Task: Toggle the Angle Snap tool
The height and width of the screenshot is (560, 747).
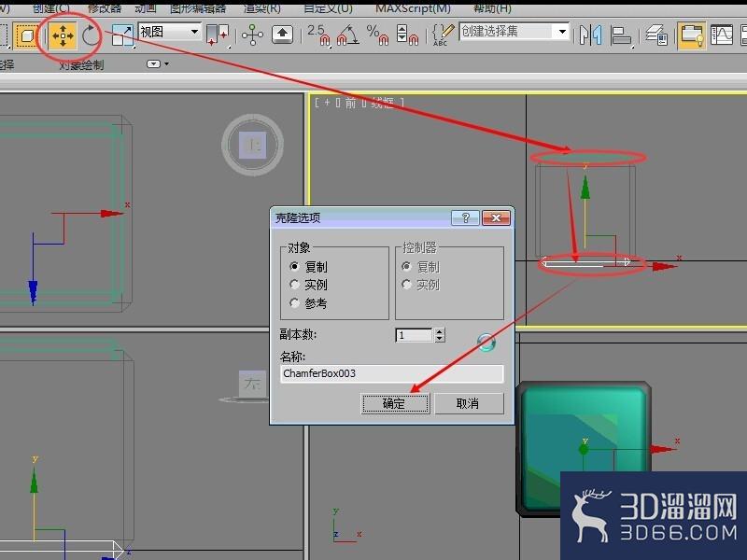Action: [x=347, y=35]
